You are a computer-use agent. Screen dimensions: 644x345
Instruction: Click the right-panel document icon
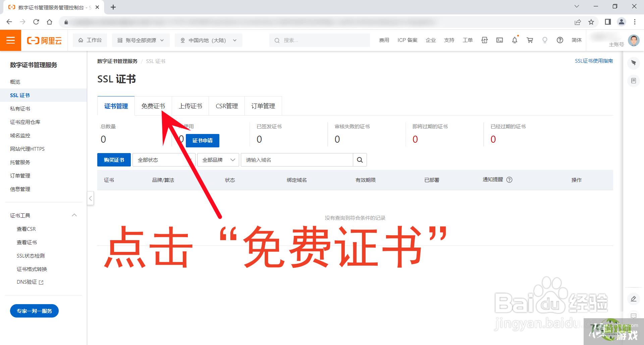coord(633,81)
